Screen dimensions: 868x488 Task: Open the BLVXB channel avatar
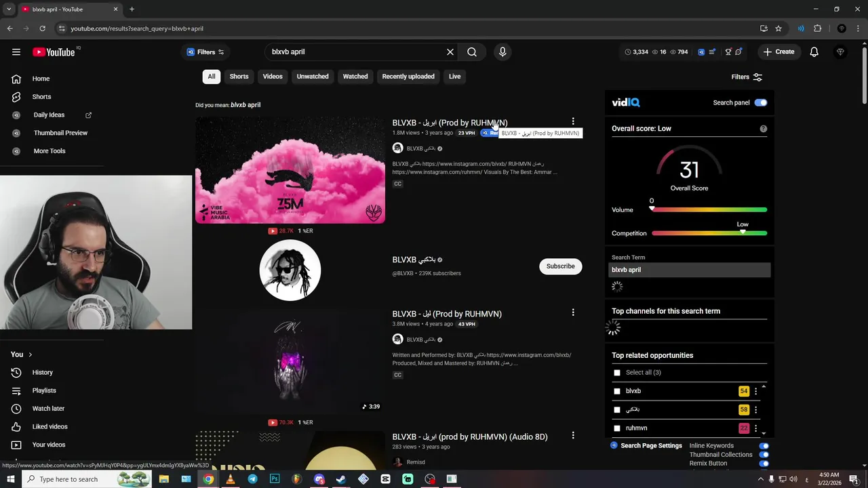[x=290, y=270]
